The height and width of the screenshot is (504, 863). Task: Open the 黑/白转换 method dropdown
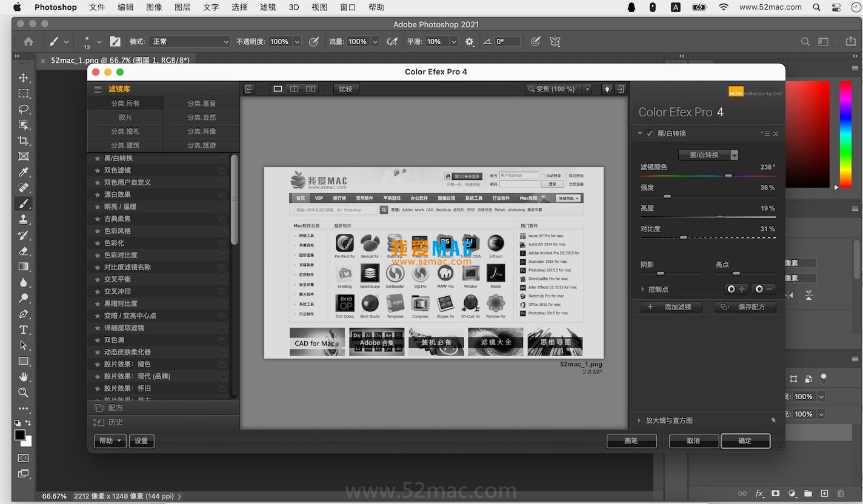click(708, 155)
